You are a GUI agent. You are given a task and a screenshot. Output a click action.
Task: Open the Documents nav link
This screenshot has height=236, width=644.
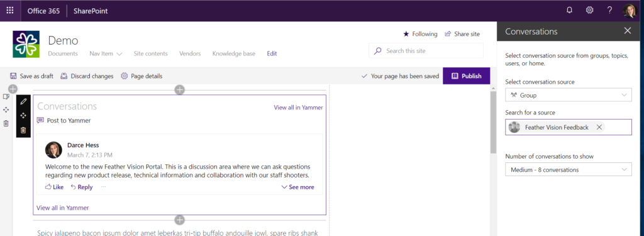click(x=63, y=53)
